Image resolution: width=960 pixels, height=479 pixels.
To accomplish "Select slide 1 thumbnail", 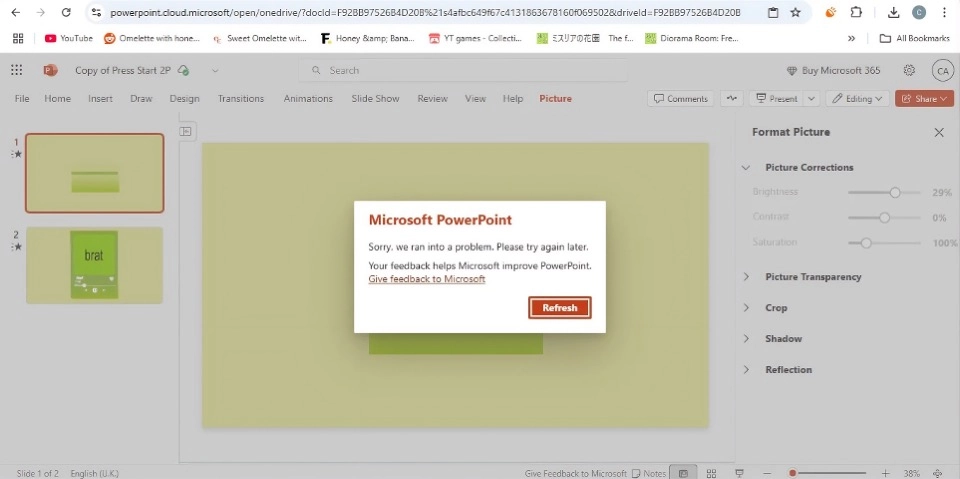I will click(x=94, y=173).
